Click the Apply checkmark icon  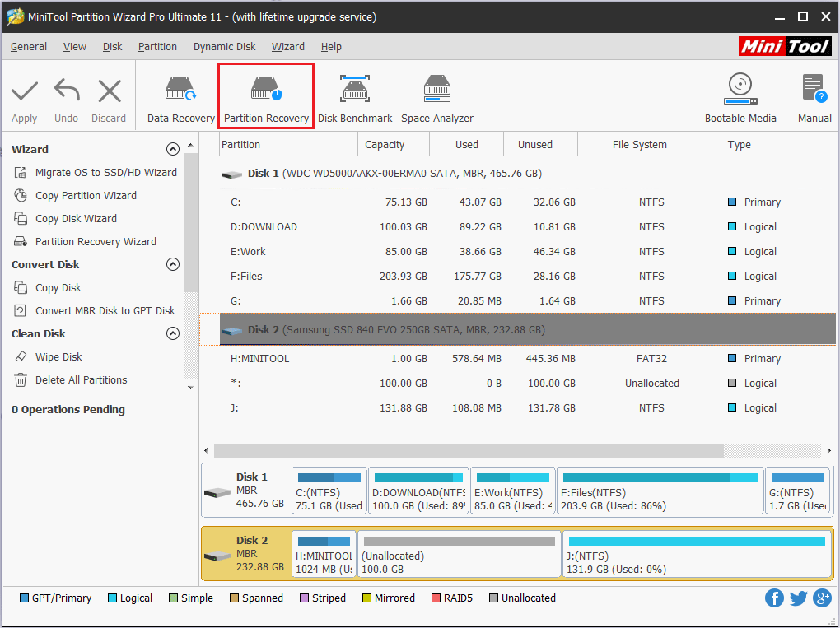[25, 91]
